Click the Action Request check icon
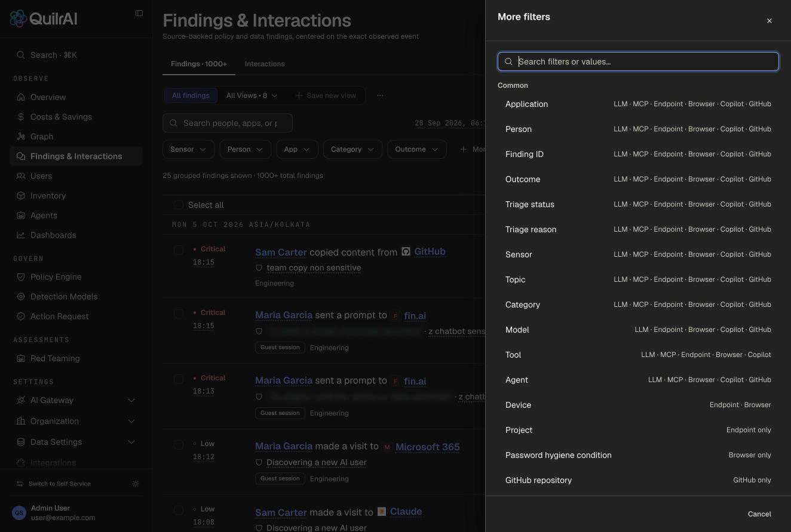Viewport: 791px width, 532px height. [21, 316]
